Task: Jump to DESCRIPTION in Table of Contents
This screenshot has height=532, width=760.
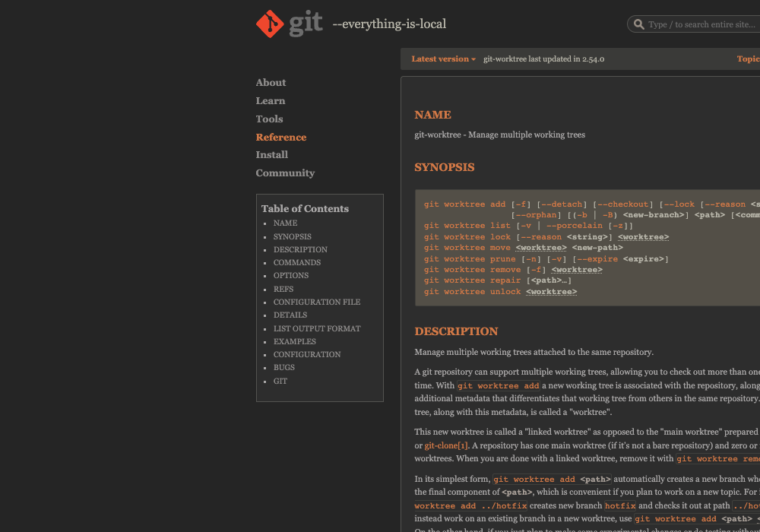Action: point(300,249)
